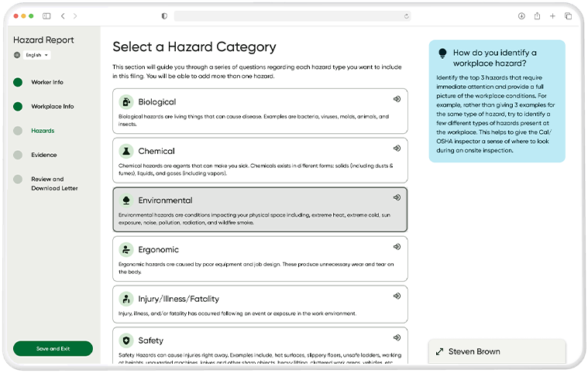This screenshot has height=373, width=588.
Task: Click the browser address bar
Action: (293, 16)
